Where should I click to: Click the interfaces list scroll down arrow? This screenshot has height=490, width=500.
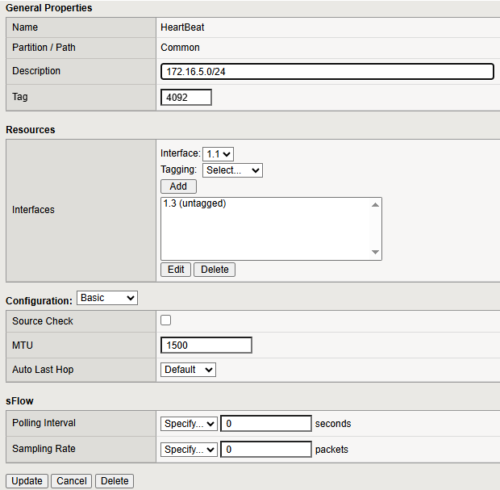pos(375,252)
